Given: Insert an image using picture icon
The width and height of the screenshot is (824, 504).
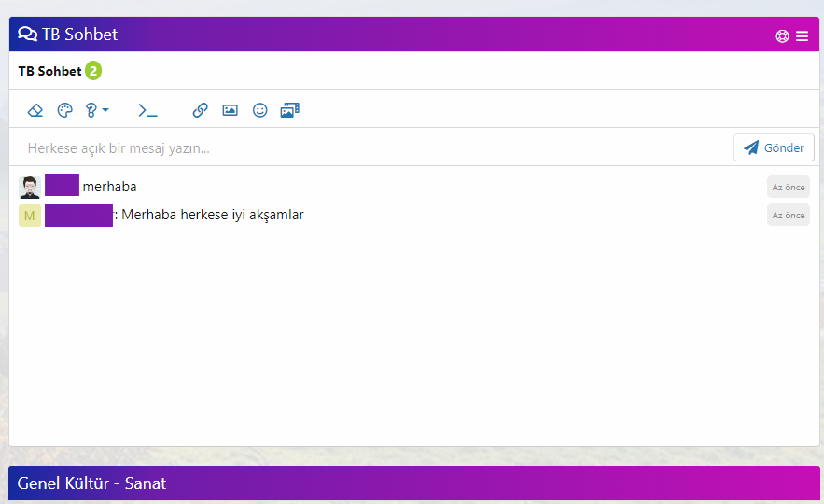Looking at the screenshot, I should [230, 110].
